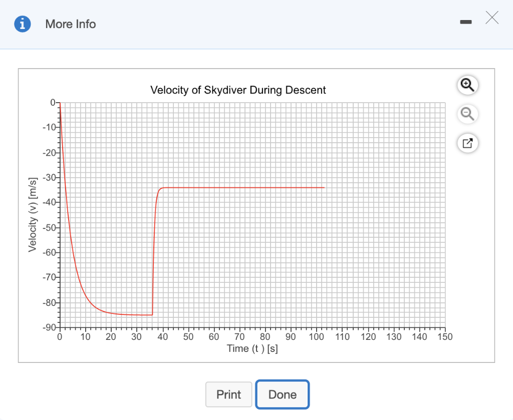Click the Velocity (v) [m/s] axis label
The height and width of the screenshot is (420, 513).
coord(33,215)
